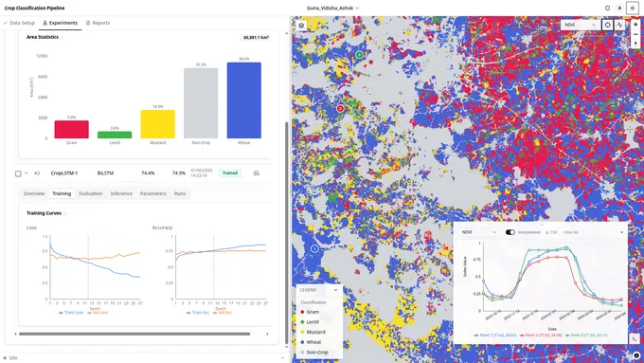The height and width of the screenshot is (363, 644).
Task: Click the Gram legend color dot
Action: click(x=303, y=312)
